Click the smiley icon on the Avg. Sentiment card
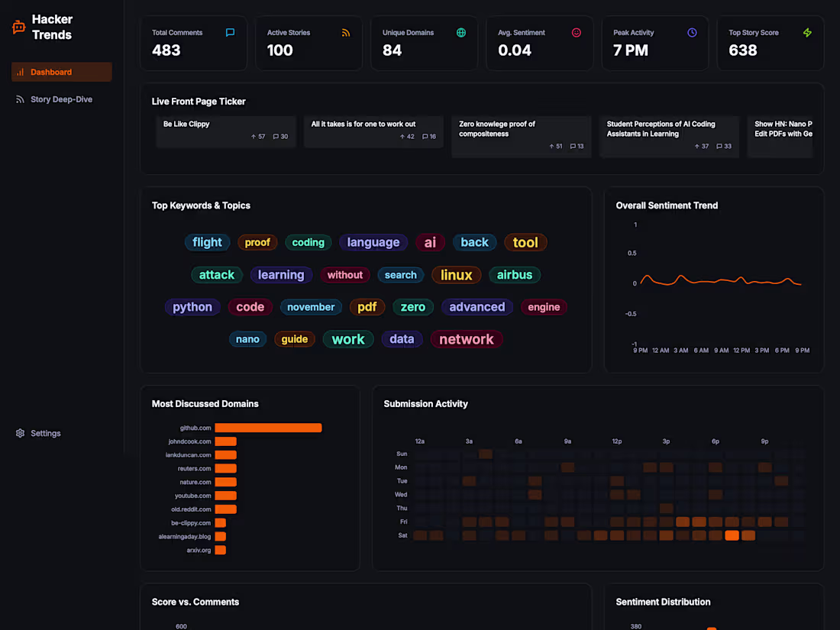Screen dimensions: 840x630 [x=576, y=33]
